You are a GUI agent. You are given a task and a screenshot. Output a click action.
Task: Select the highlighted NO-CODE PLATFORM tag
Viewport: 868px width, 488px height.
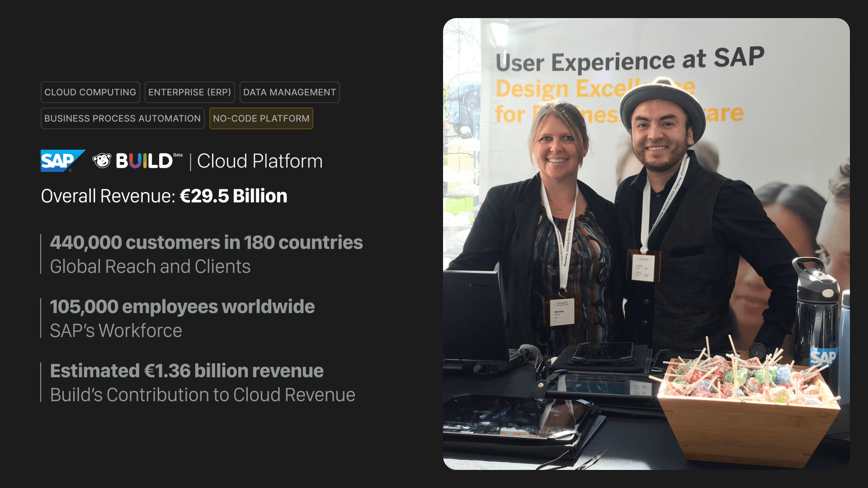tap(261, 118)
